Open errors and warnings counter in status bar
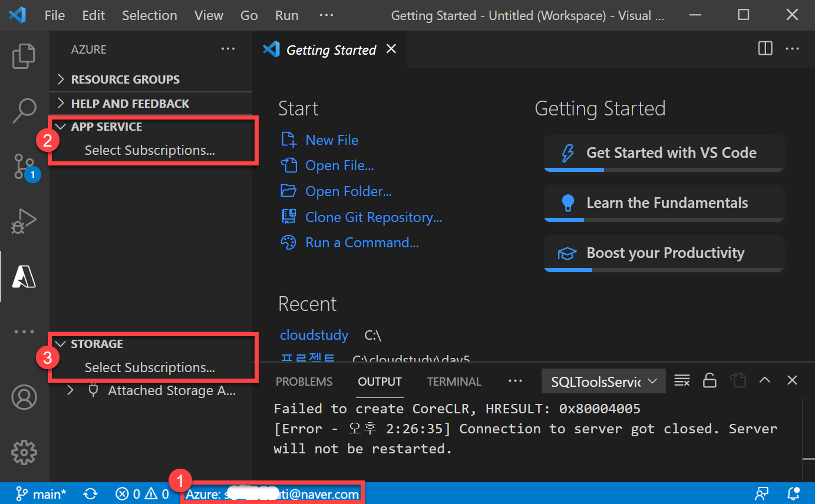This screenshot has width=815, height=504. [142, 493]
